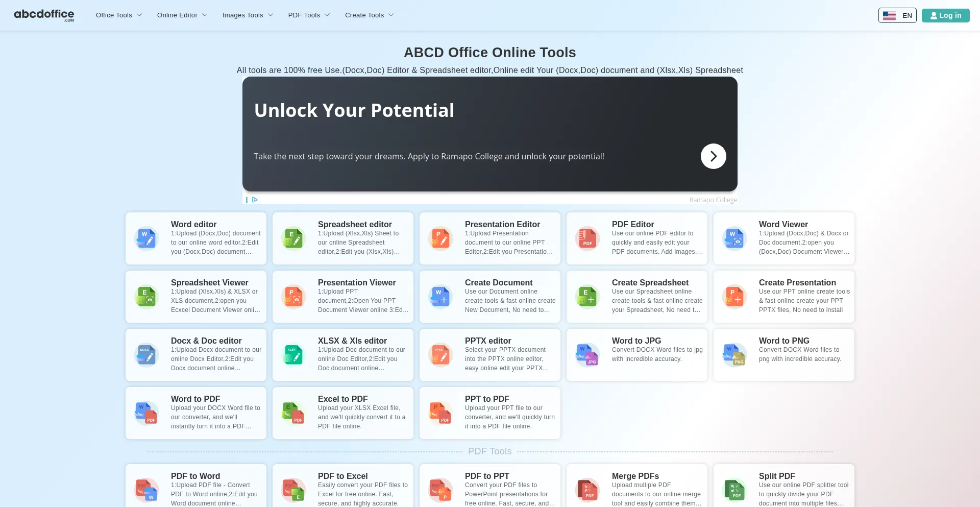This screenshot has height=507, width=980.
Task: Click the PDF Editor red icon
Action: tap(587, 238)
